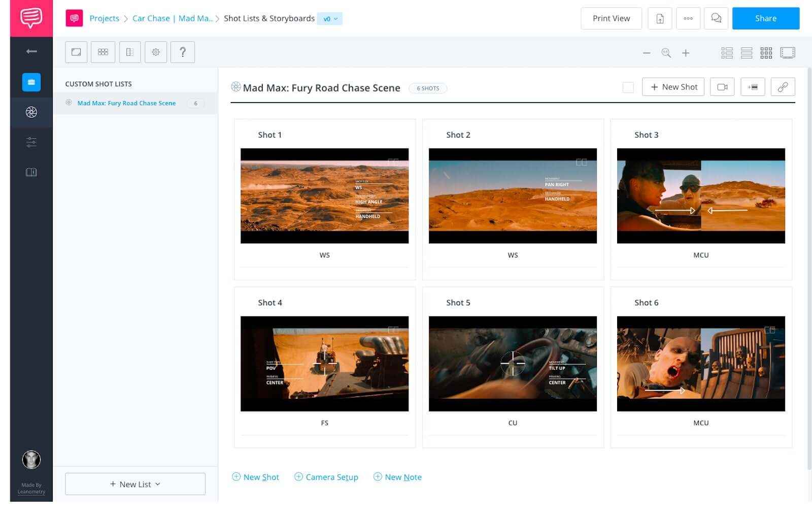This screenshot has height=514, width=812.
Task: Open the camera setup icon beside New Shot
Action: coord(722,86)
